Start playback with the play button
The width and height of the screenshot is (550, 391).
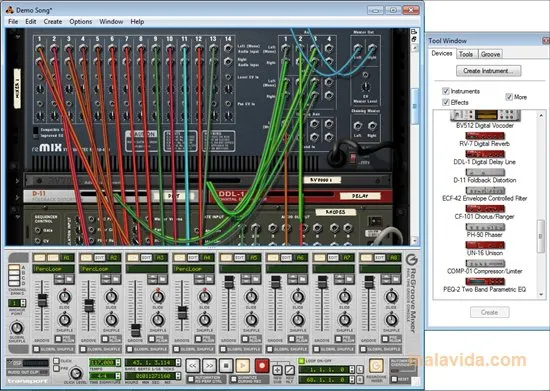click(242, 366)
